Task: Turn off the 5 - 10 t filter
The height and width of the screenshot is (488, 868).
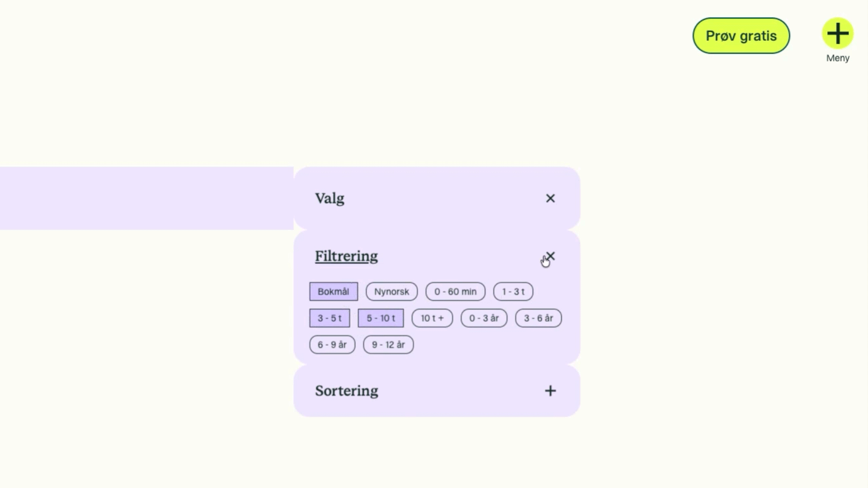Action: [381, 318]
